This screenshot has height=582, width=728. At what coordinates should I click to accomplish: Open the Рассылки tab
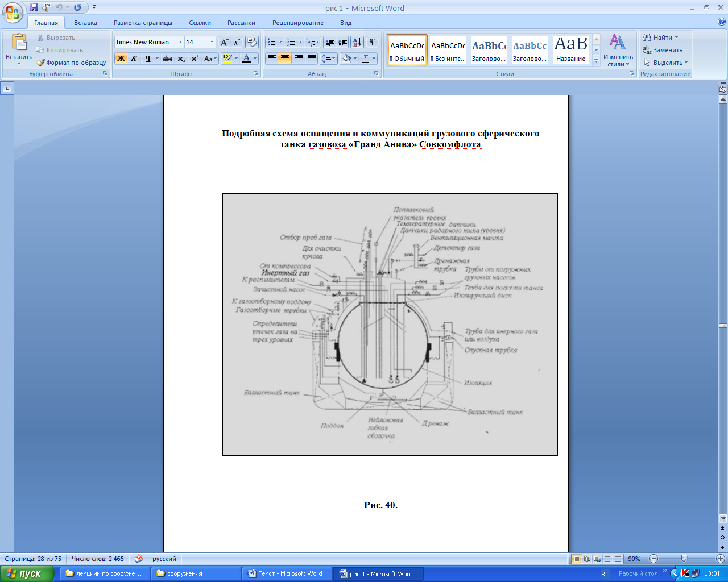(x=241, y=23)
